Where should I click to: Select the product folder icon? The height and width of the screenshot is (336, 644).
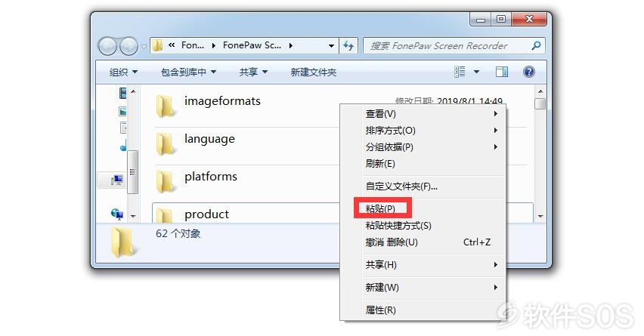(x=165, y=214)
